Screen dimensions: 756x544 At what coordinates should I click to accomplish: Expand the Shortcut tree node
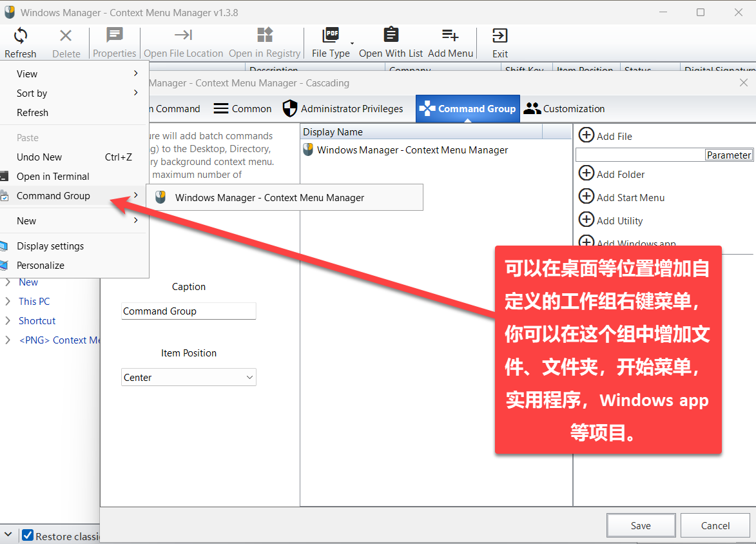pyautogui.click(x=7, y=321)
